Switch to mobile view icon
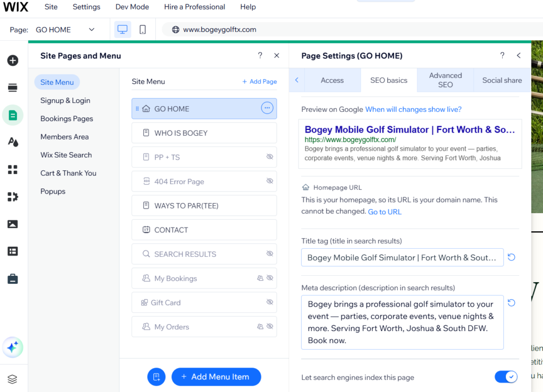Screen dimensions: 543x392 [143, 30]
